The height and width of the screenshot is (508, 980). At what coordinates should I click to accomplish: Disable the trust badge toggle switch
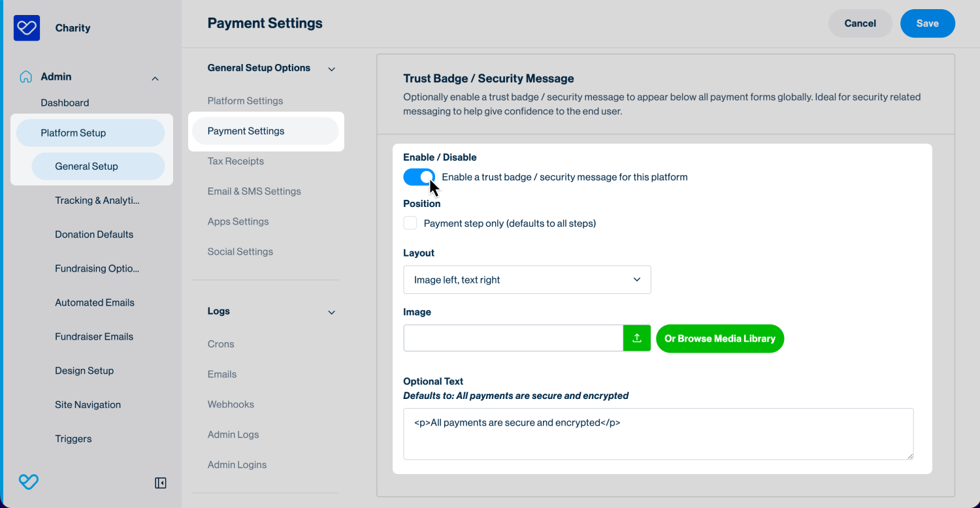click(419, 177)
